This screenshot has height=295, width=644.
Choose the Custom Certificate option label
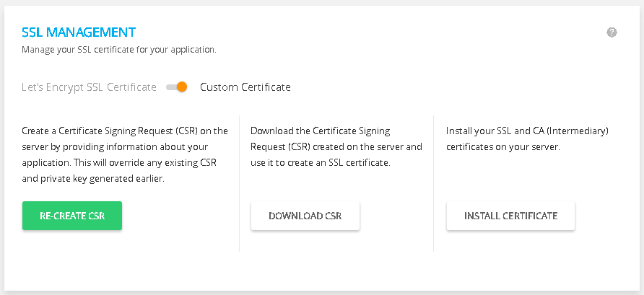[245, 87]
